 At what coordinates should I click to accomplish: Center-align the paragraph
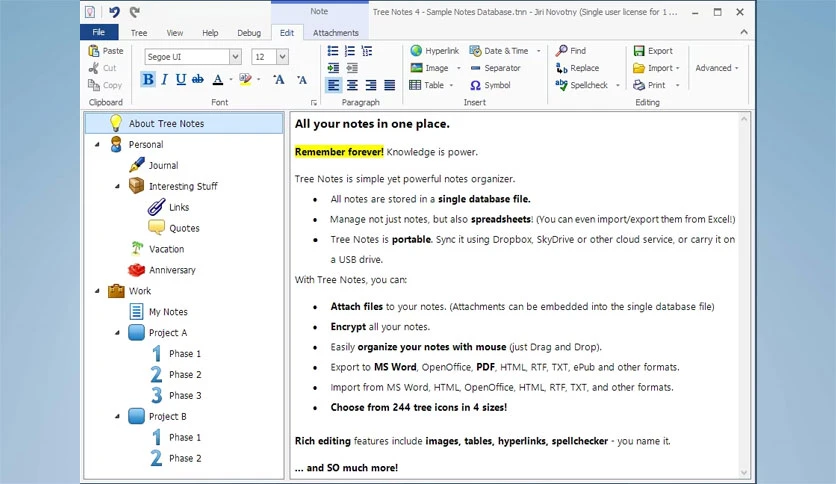click(352, 85)
